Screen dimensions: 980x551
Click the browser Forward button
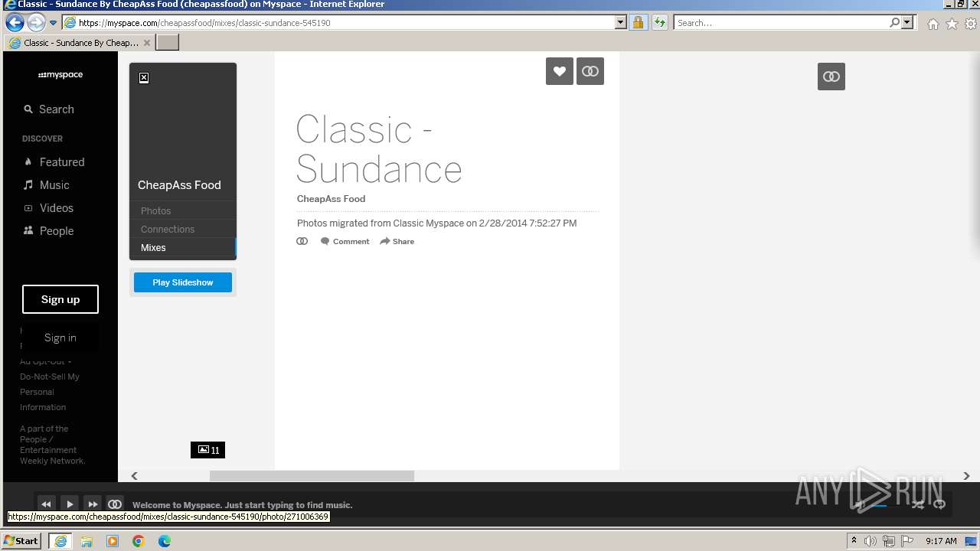[x=36, y=23]
